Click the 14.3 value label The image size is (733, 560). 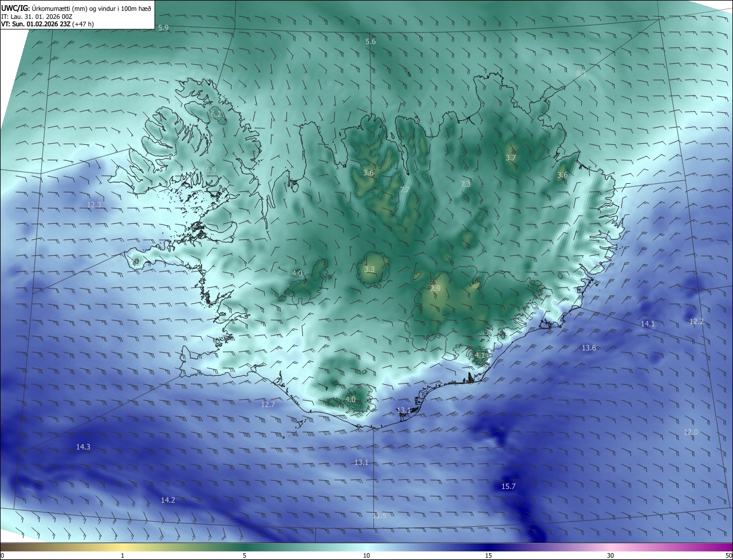coord(83,447)
